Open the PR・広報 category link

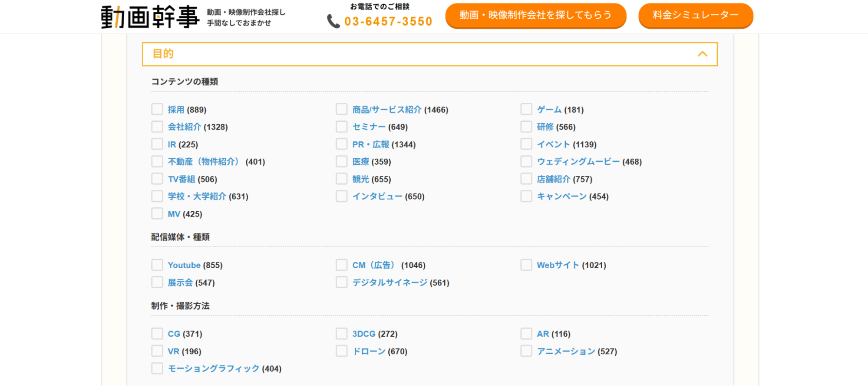pyautogui.click(x=370, y=144)
